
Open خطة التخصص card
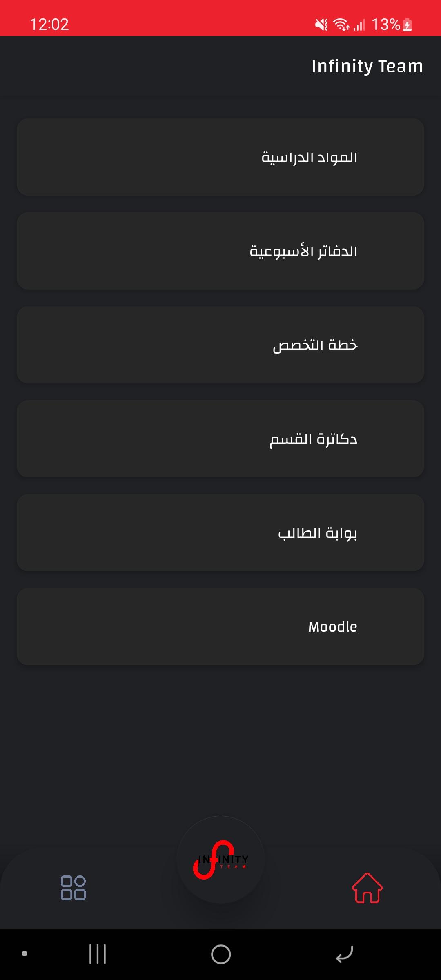[x=220, y=345]
